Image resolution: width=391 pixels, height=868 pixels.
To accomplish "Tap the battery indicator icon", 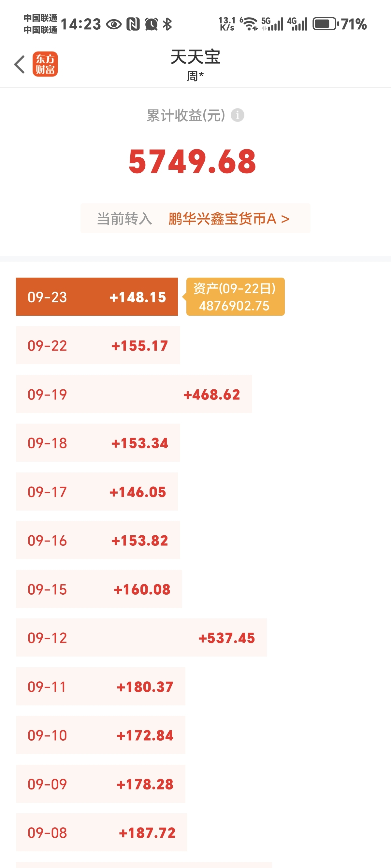I will [x=326, y=24].
